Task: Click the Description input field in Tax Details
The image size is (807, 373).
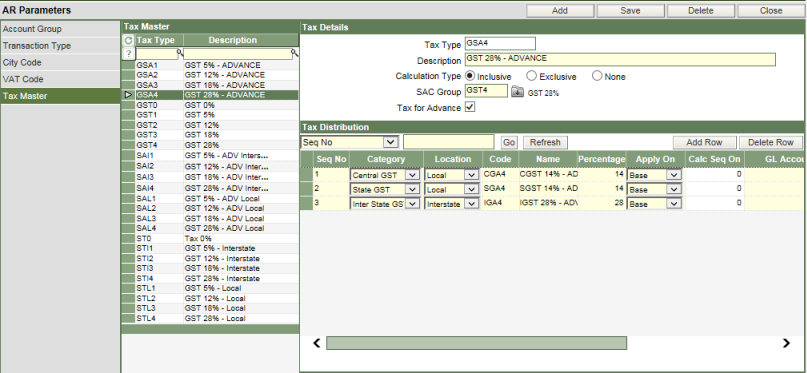Action: [620, 59]
